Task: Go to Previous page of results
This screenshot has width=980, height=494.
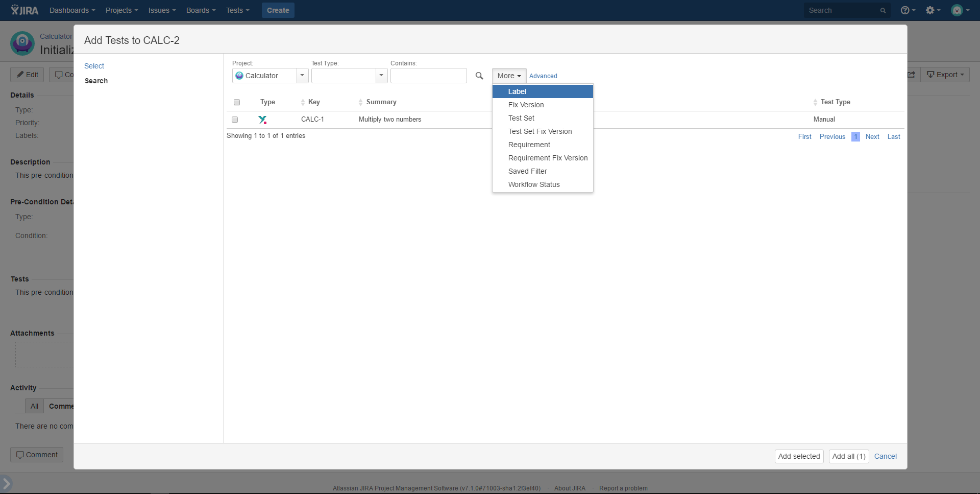Action: point(832,136)
